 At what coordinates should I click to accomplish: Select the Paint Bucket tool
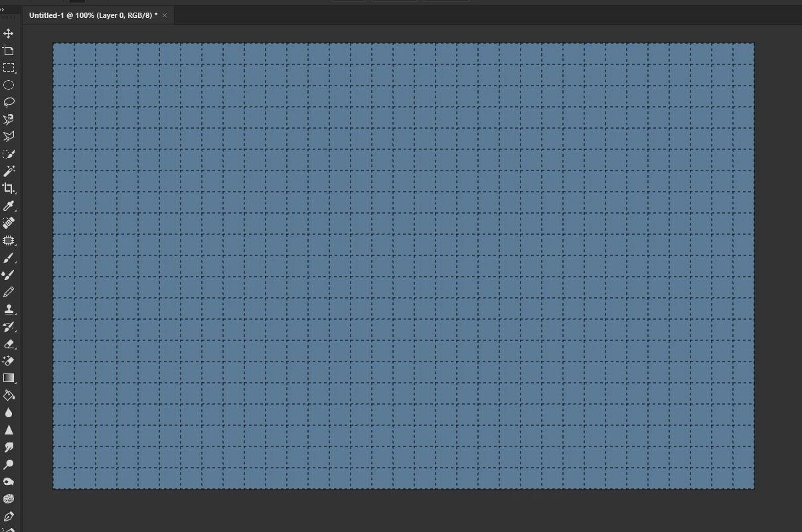tap(9, 395)
